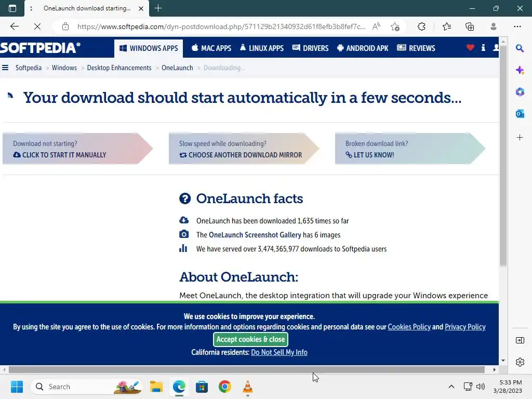Open Outlook sidebar icon
The image size is (532, 399).
tap(520, 114)
